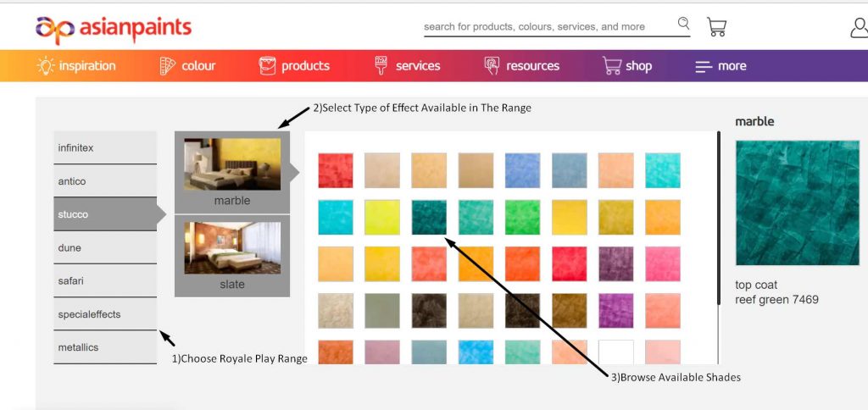Viewport: 868px width, 410px height.
Task: Click the products paint bucket icon
Action: click(x=267, y=66)
